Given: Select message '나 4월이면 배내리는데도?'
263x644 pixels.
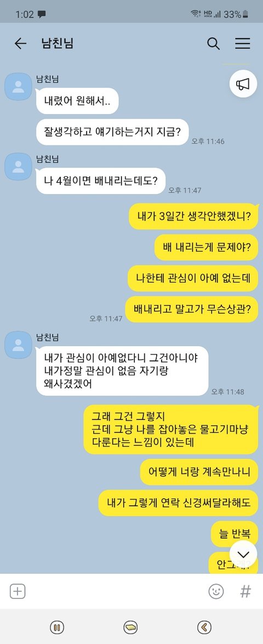Looking at the screenshot, I should 100,180.
